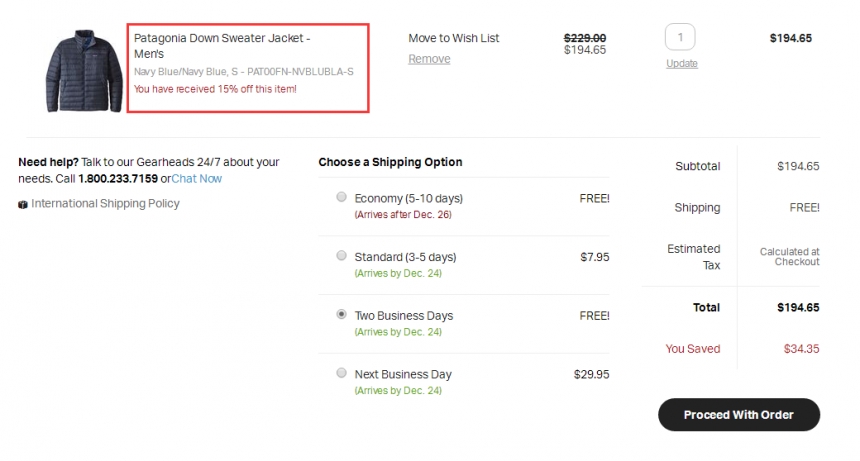Click the Economy (5-10 days) label text
Viewport: 860px width, 461px height.
tap(409, 198)
